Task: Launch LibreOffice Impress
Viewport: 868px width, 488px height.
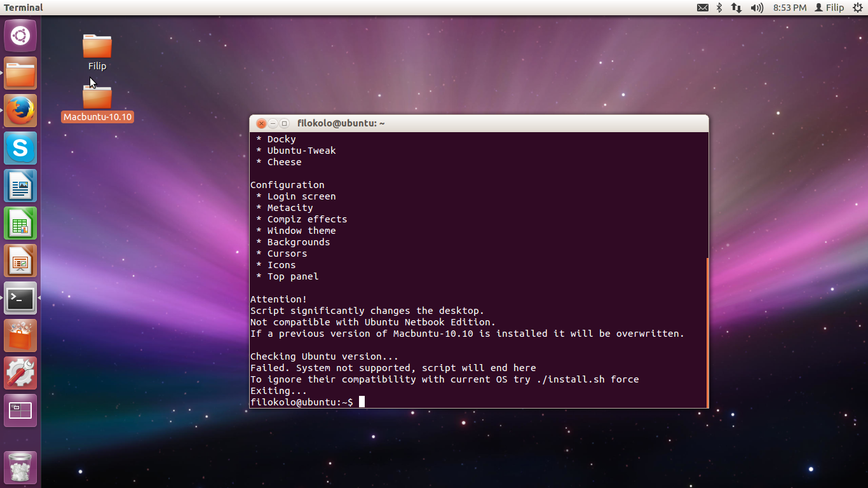Action: (x=20, y=261)
